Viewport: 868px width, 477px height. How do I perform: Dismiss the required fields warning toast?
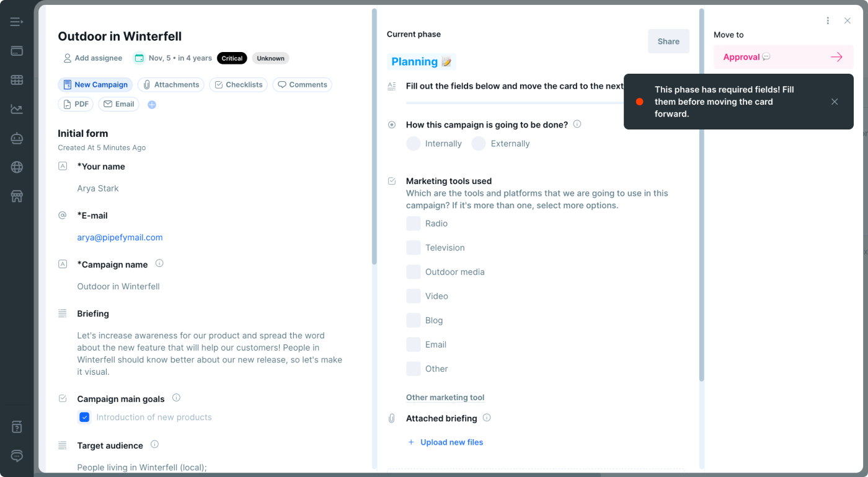835,102
